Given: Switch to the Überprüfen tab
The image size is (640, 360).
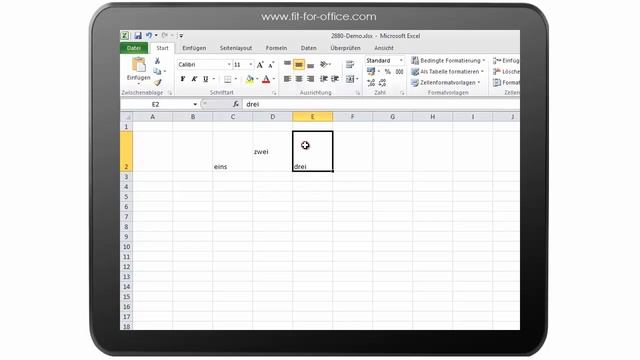Looking at the screenshot, I should tap(345, 48).
